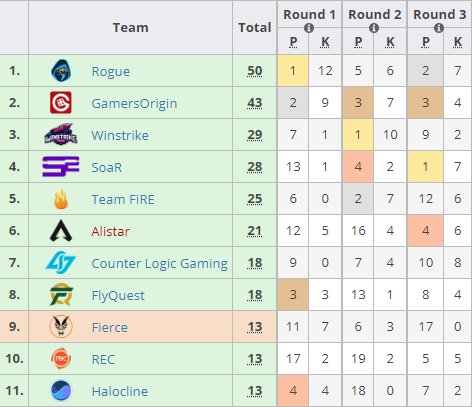Screen dimensions: 472x407
Task: Click the FlyQuest team logo
Action: pos(61,295)
